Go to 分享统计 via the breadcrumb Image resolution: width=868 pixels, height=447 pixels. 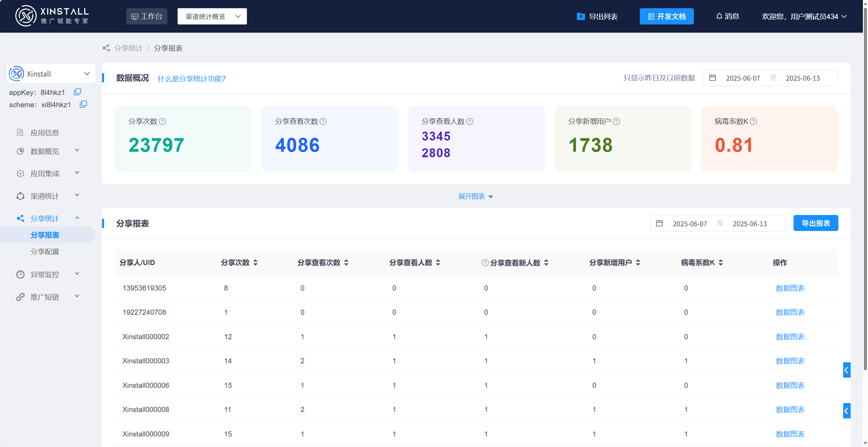[x=128, y=48]
